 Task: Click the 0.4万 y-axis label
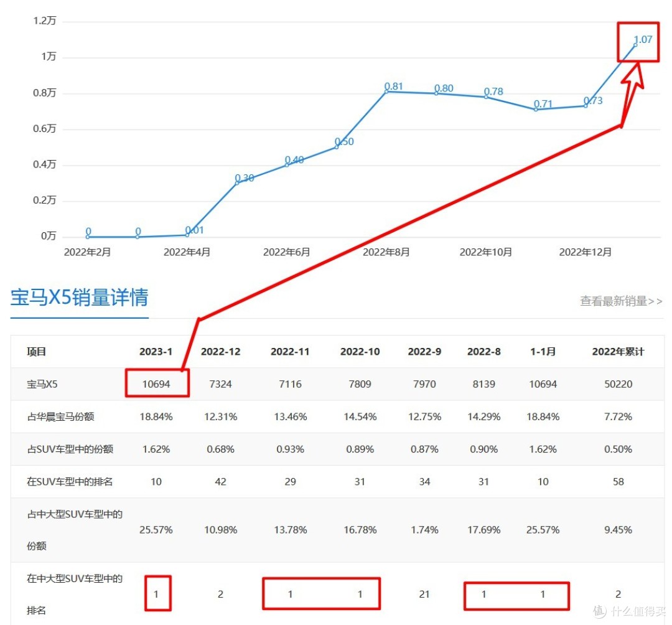coord(45,164)
